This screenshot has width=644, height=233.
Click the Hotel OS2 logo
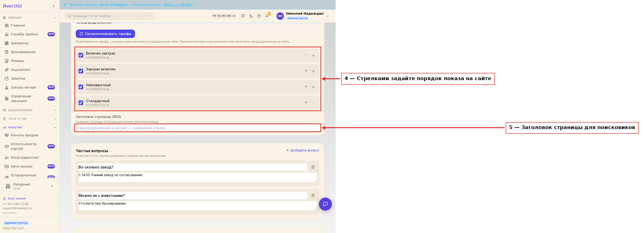click(x=12, y=6)
